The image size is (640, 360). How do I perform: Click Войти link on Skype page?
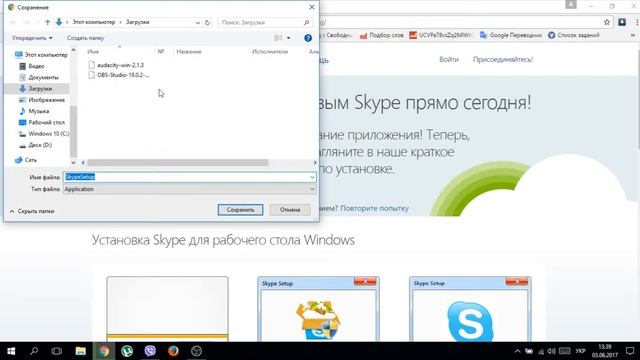[x=449, y=60]
